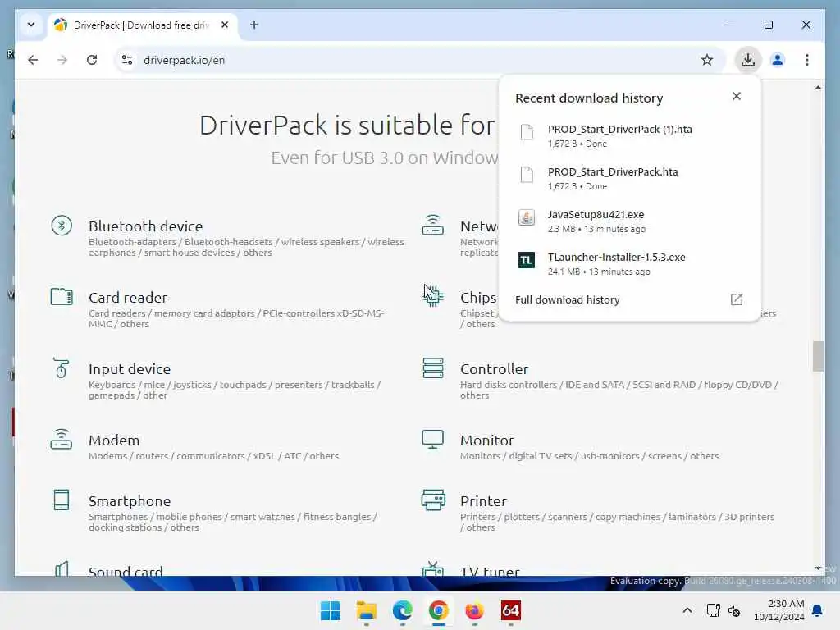Open the clock showing 2:30 AM
840x630 pixels.
point(779,610)
